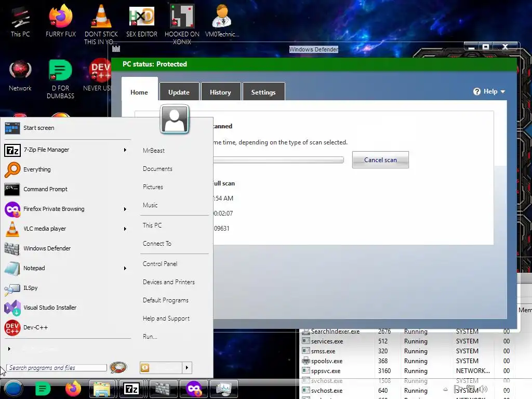
Task: Launch the FURRY FUX Firefox desktop shortcut
Action: coord(60,22)
